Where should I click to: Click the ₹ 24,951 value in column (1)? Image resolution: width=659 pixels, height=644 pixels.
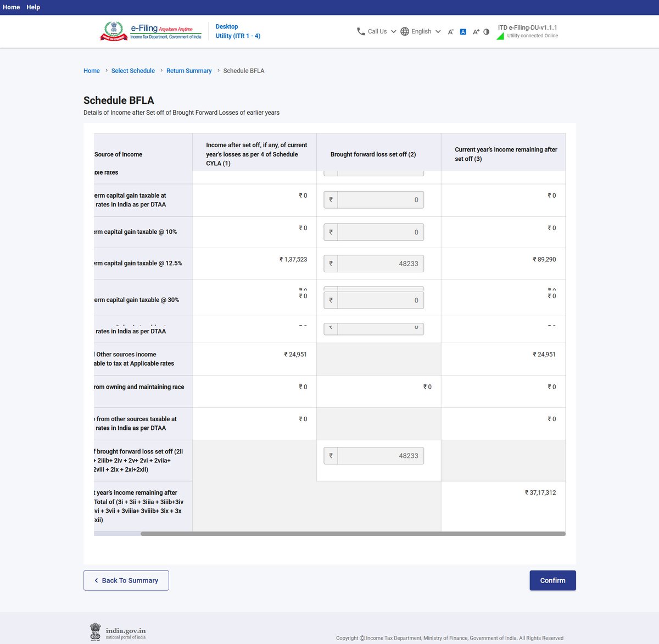pos(295,355)
